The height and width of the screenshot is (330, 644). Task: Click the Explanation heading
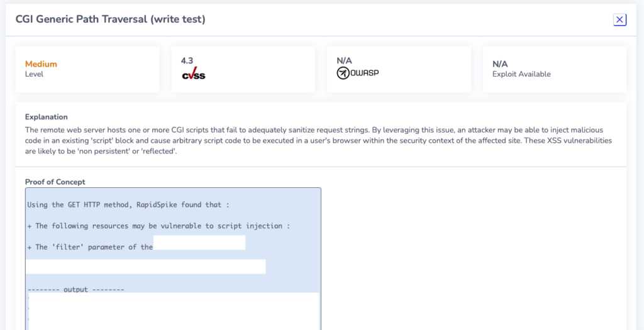click(x=47, y=117)
